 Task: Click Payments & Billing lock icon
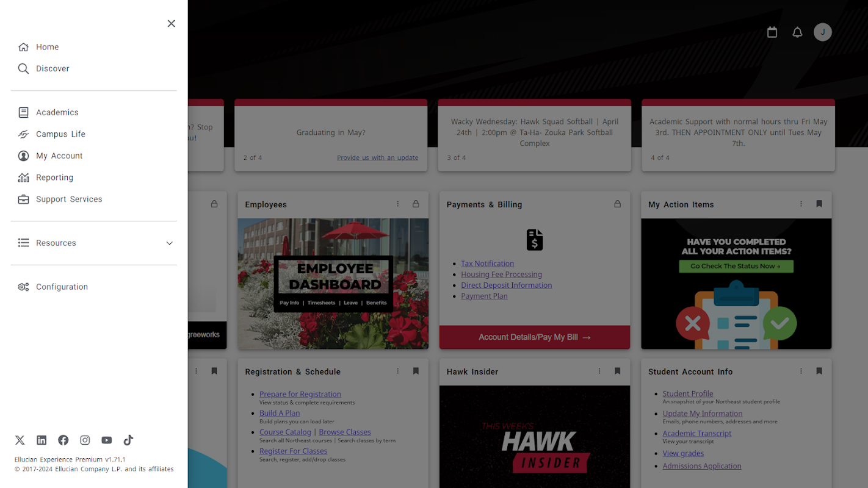tap(617, 204)
